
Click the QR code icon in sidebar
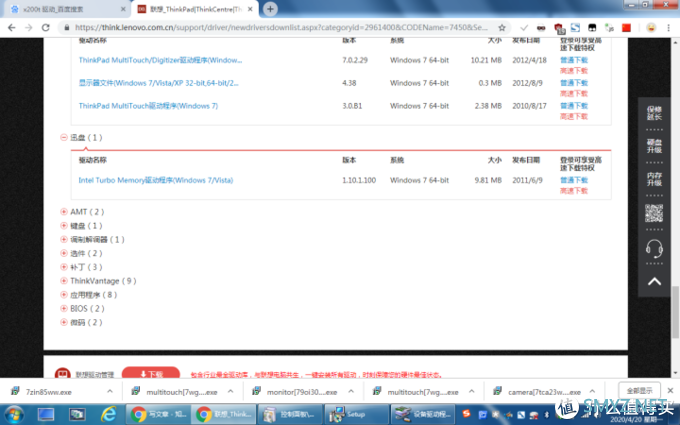pyautogui.click(x=654, y=213)
